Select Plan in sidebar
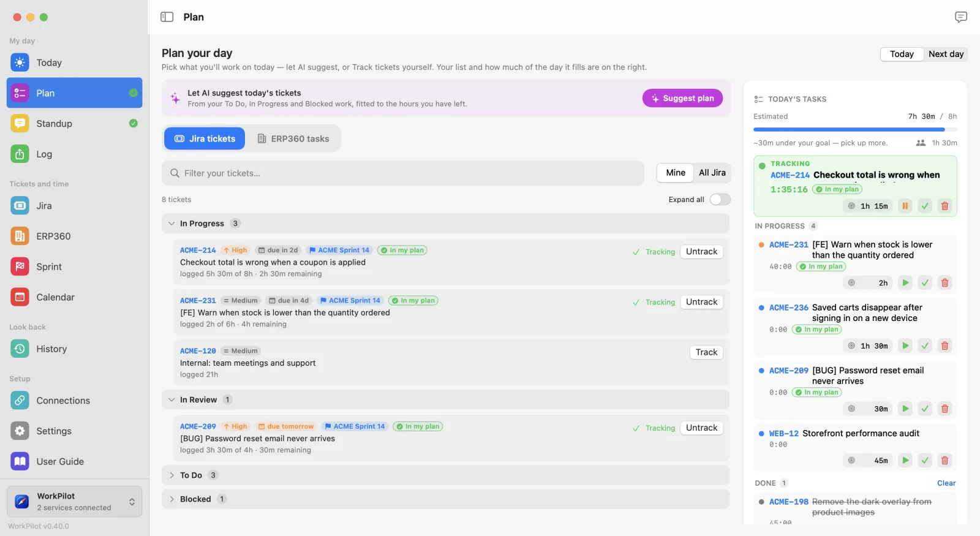 [x=75, y=93]
